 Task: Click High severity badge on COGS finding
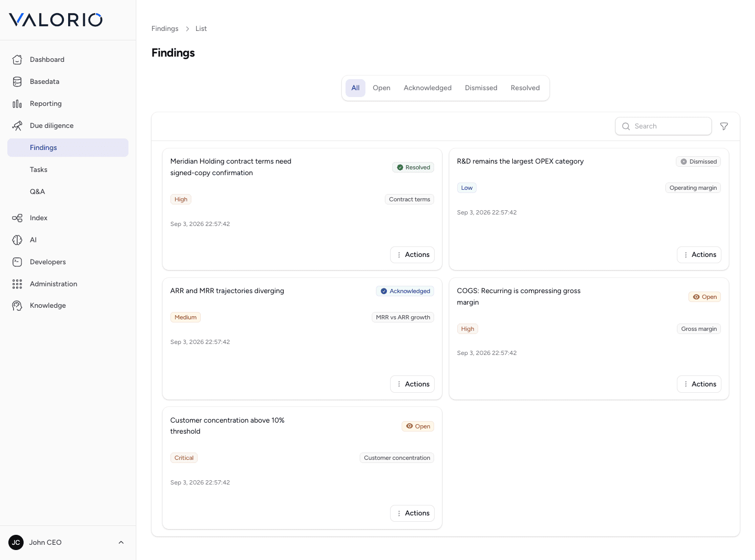pyautogui.click(x=468, y=329)
